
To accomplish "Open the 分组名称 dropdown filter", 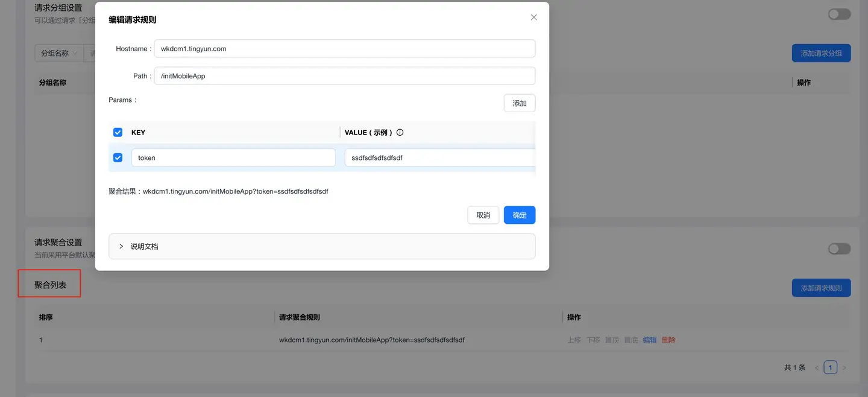I will click(x=58, y=53).
